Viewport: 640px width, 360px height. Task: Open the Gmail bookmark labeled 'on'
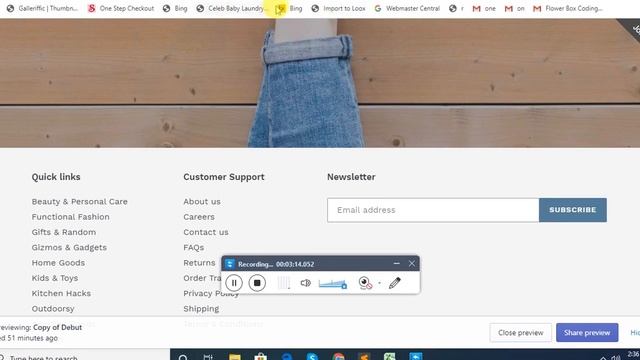(515, 8)
